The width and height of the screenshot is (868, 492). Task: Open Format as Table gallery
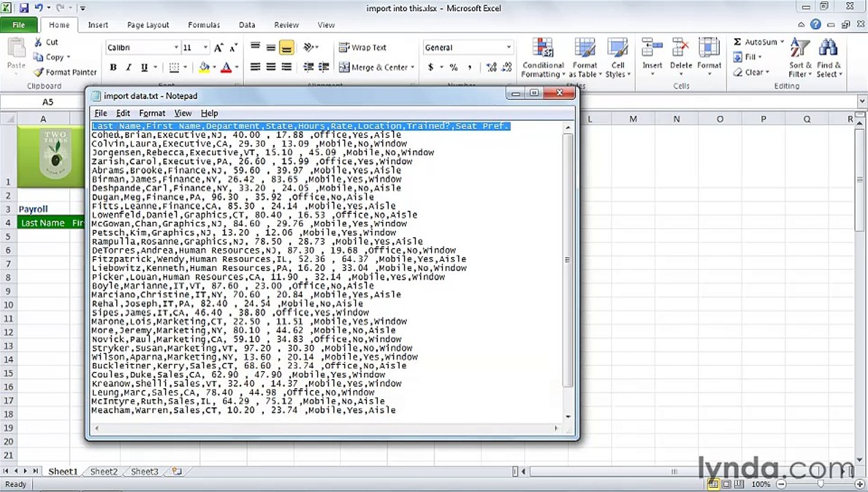pos(585,59)
